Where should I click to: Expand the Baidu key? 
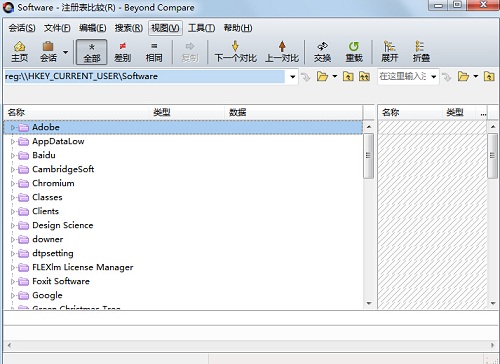pyautogui.click(x=13, y=155)
